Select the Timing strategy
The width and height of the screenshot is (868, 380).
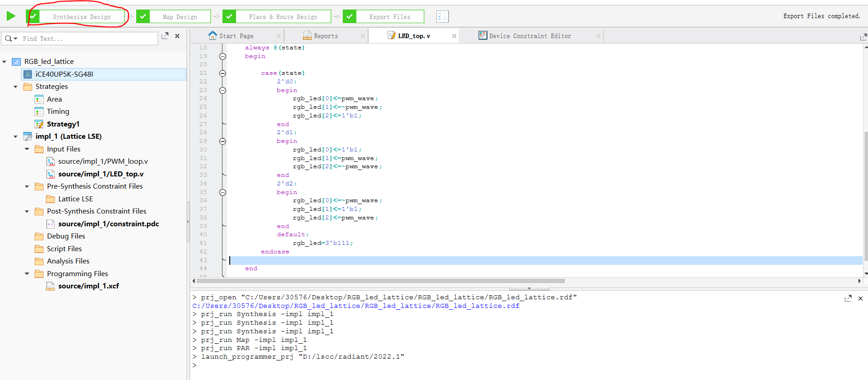[58, 112]
